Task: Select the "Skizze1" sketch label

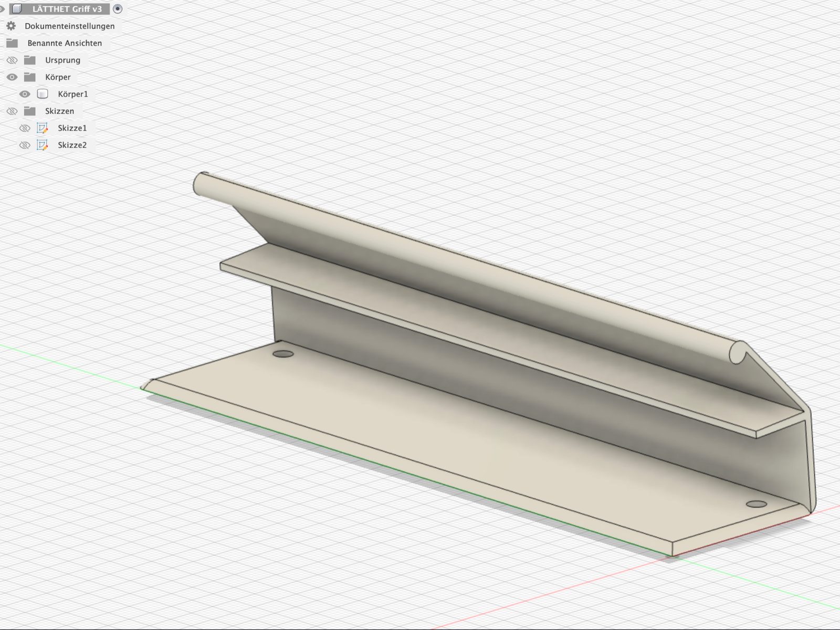Action: tap(72, 128)
